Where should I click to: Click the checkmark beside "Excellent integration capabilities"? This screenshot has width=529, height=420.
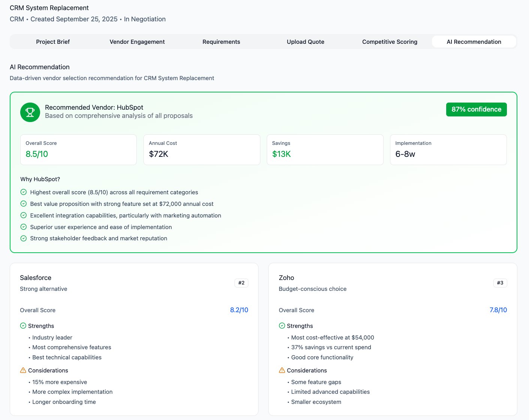[23, 215]
